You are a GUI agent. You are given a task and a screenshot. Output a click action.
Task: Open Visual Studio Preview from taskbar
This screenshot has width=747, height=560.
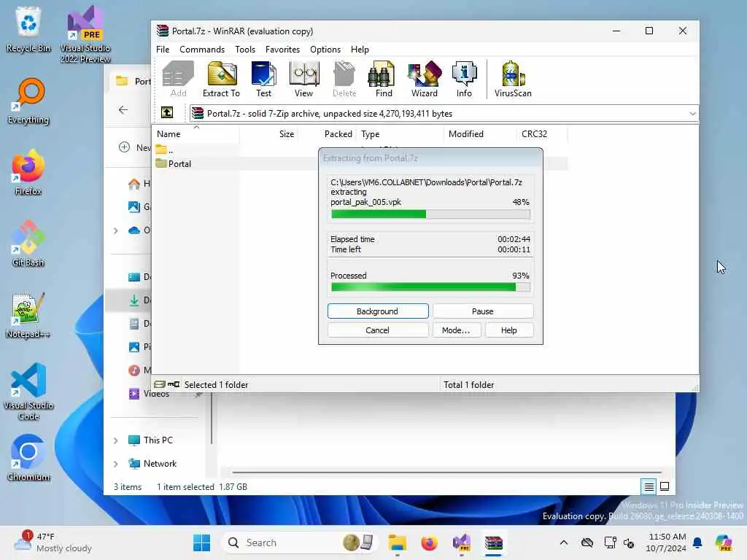[462, 542]
